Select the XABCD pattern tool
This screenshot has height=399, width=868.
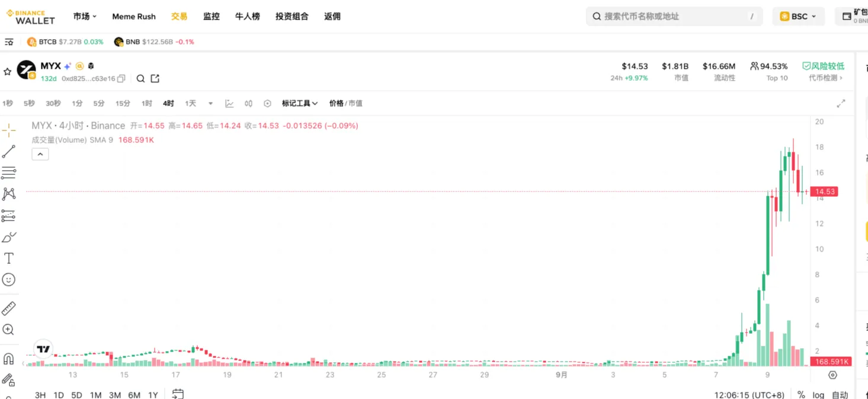click(9, 194)
